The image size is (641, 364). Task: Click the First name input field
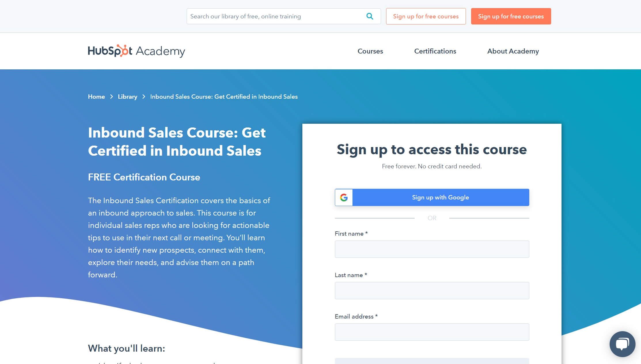[431, 249]
